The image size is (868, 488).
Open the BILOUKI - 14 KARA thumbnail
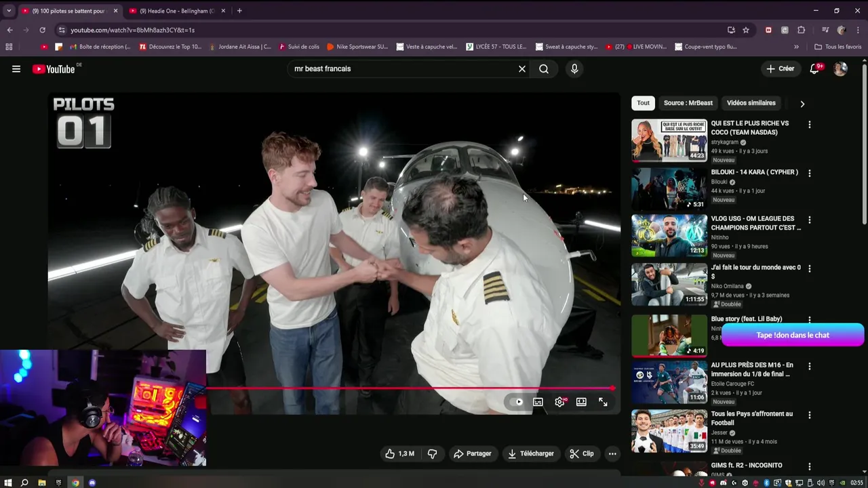point(669,189)
